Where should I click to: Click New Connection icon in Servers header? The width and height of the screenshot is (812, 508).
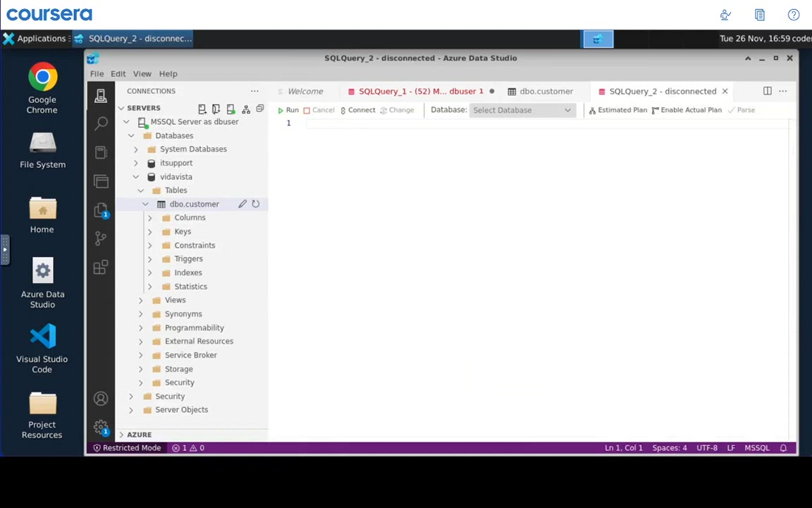click(x=202, y=109)
